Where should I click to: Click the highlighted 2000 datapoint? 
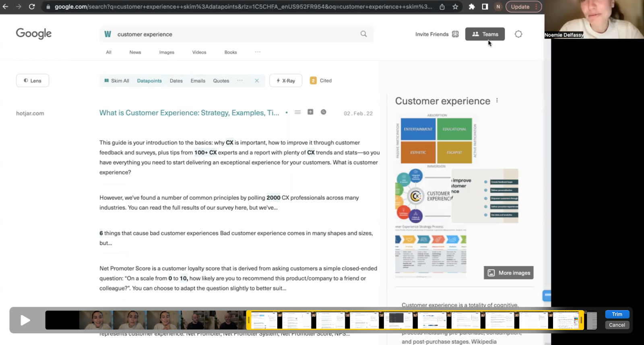pyautogui.click(x=273, y=198)
